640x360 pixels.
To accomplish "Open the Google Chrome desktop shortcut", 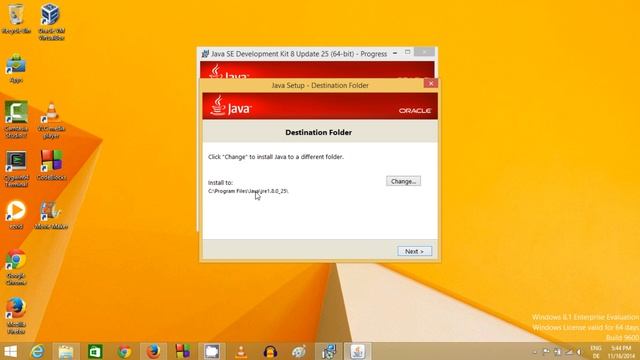I will [16, 267].
